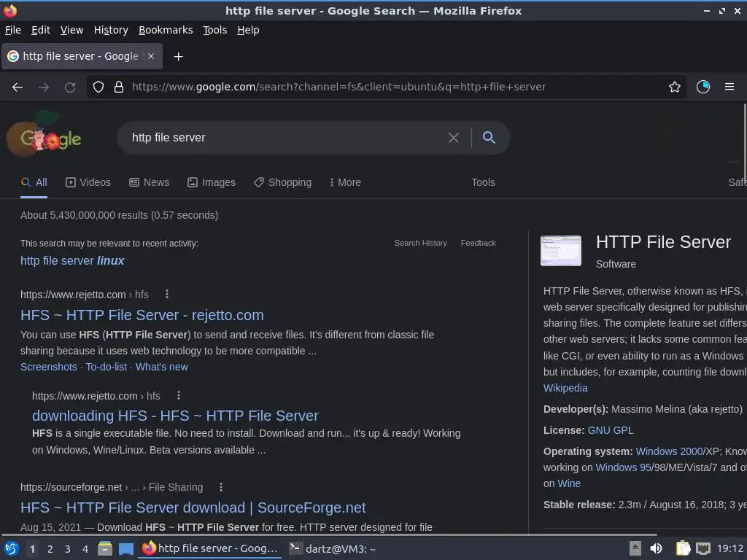Click the forward navigation arrow
Viewport: 747px width, 560px height.
point(43,87)
